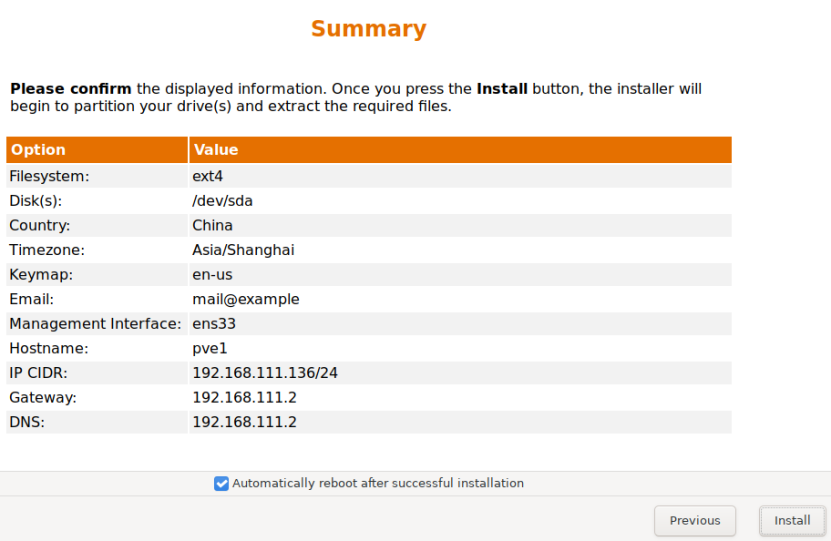Select the 192.168.111.136/24 IP CIDR value
Image resolution: width=831 pixels, height=541 pixels.
265,373
